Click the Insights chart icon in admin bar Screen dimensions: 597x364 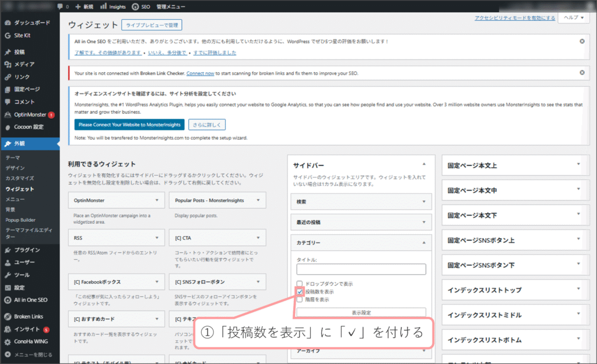click(x=104, y=6)
